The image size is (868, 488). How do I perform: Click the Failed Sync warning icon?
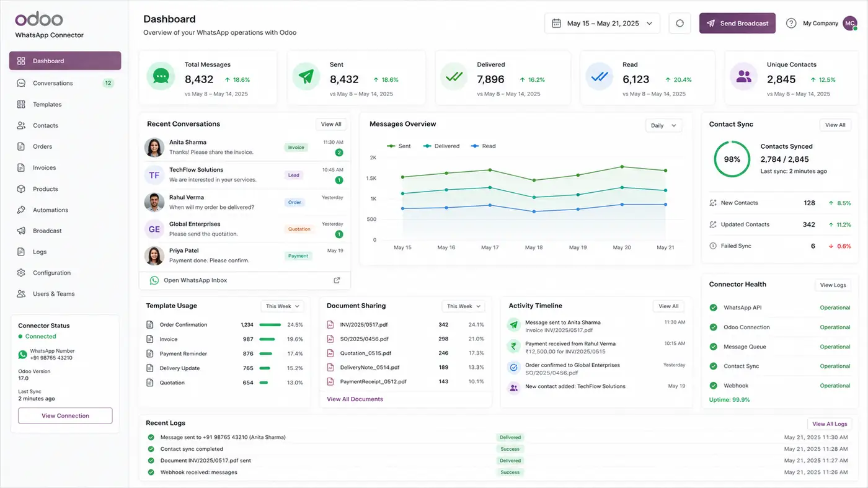(713, 246)
